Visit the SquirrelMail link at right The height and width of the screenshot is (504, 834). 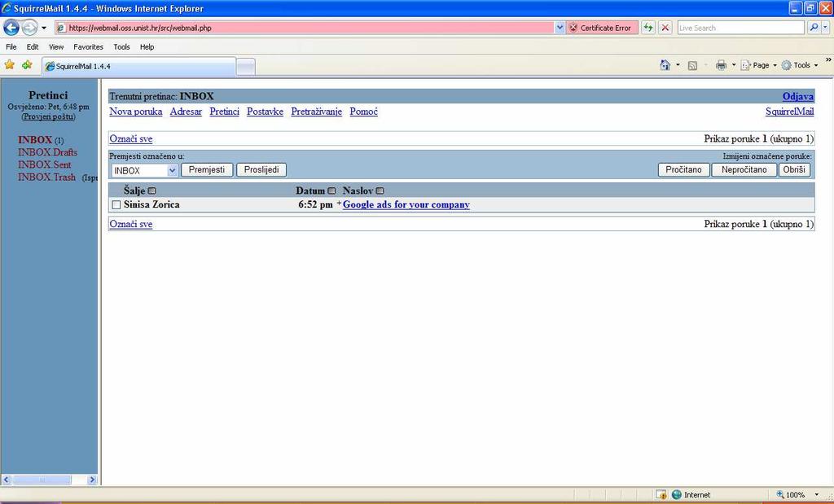point(789,112)
